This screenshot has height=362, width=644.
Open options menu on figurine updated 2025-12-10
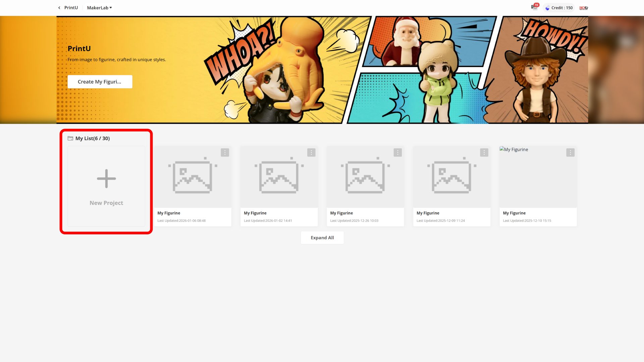coord(570,153)
